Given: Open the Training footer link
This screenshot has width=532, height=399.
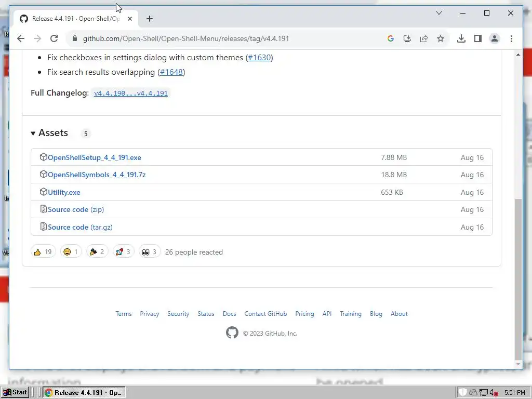Looking at the screenshot, I should coord(351,314).
